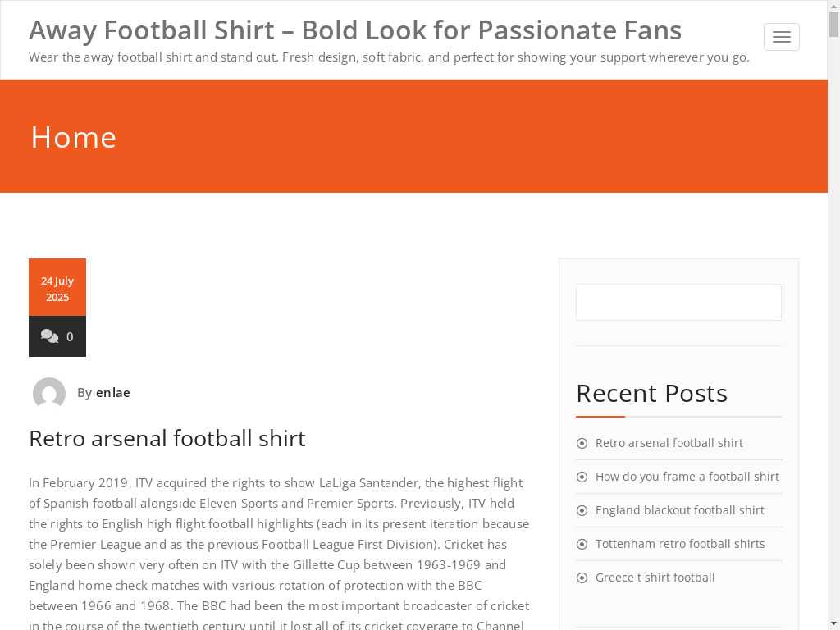Open the Retro arsenal football shirt post title
Viewport: 840px width, 630px height.
click(167, 439)
